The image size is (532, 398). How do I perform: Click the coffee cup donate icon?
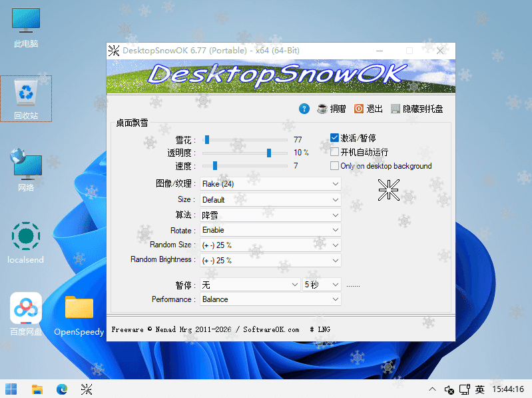pos(322,109)
